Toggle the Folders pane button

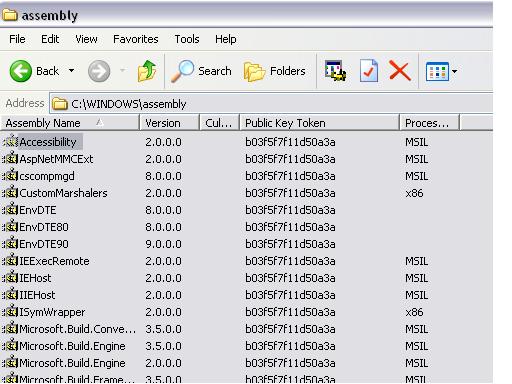click(x=275, y=71)
